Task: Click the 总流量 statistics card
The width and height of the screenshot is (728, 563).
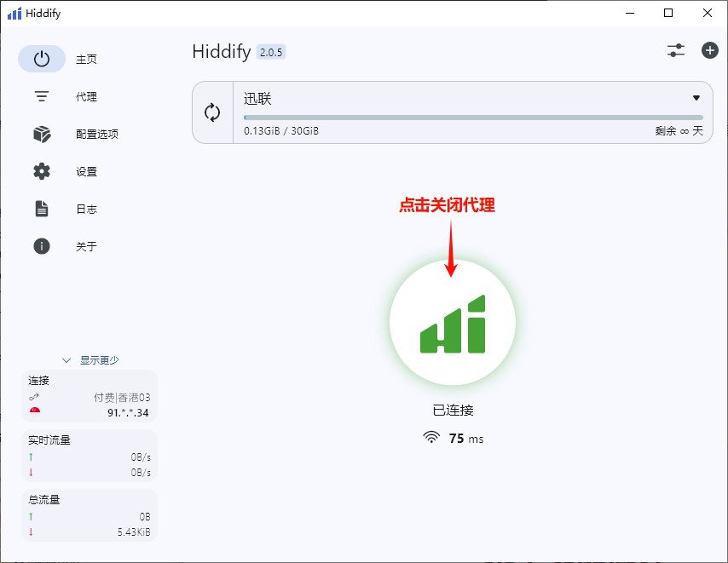Action: 90,515
